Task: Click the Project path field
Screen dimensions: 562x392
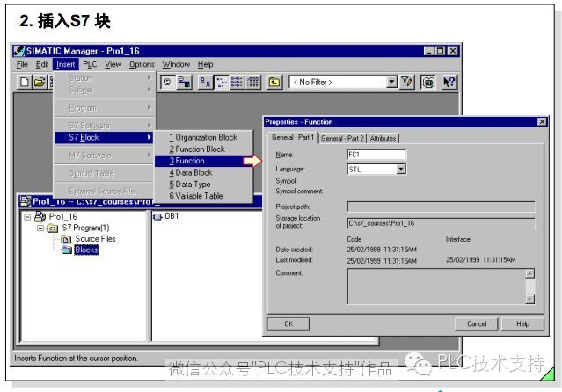Action: (x=442, y=207)
